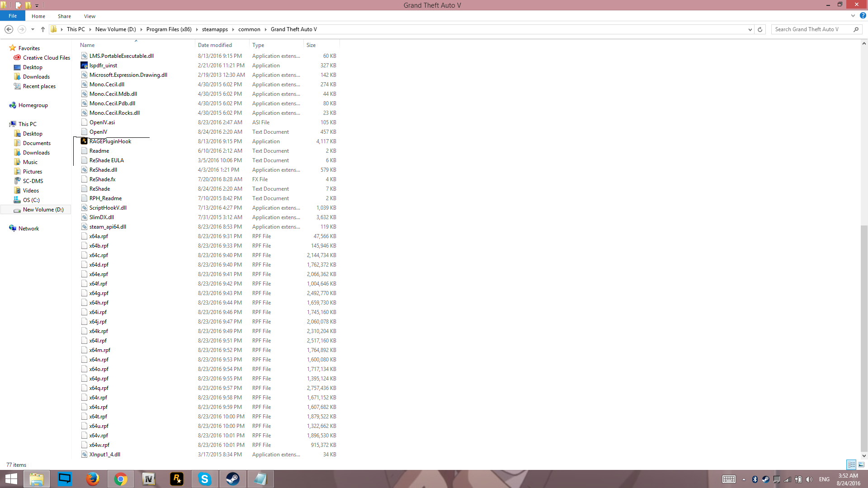Expand the ribbon with the chevron
The width and height of the screenshot is (868, 488).
point(853,16)
